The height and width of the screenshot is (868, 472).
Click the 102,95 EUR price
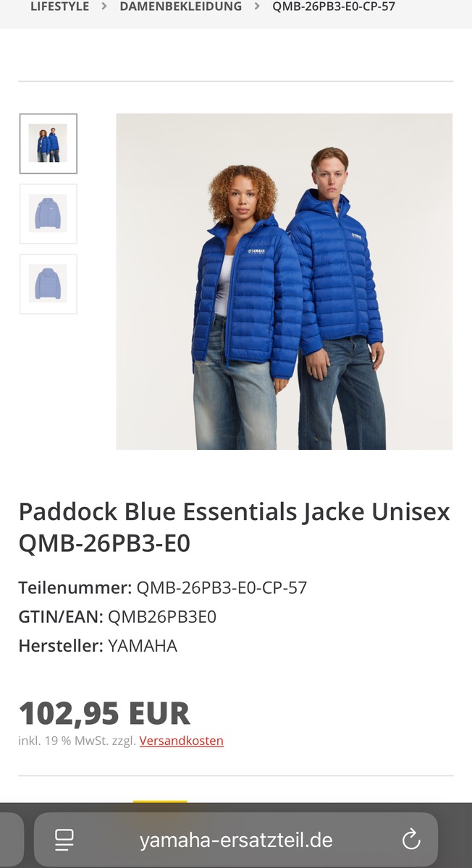click(x=104, y=713)
